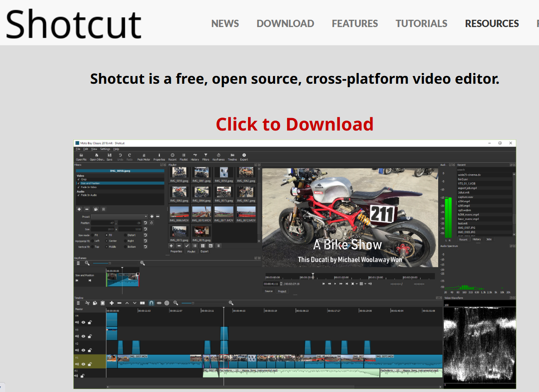Step the player timecode spinner arrows
539x392 pixels.
pyautogui.click(x=281, y=284)
